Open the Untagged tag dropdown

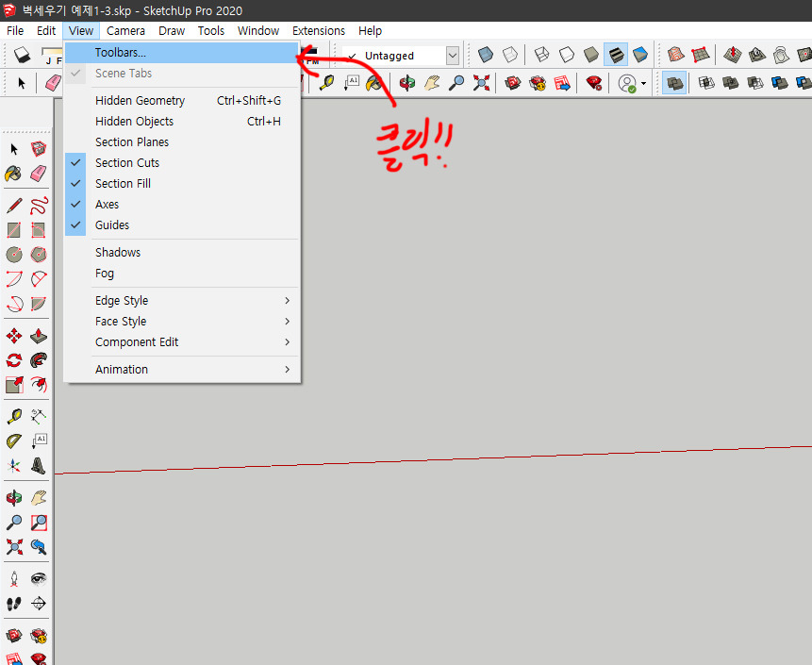(x=452, y=55)
